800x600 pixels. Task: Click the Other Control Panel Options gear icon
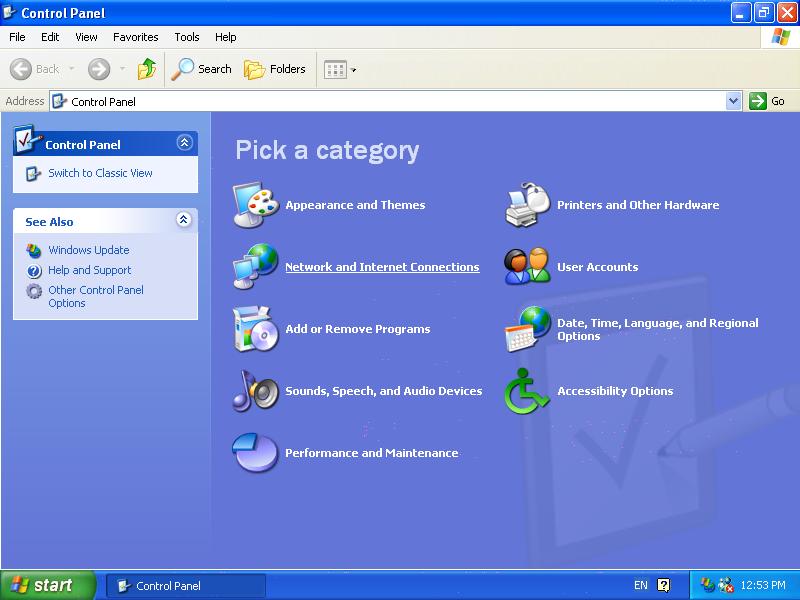[x=34, y=291]
